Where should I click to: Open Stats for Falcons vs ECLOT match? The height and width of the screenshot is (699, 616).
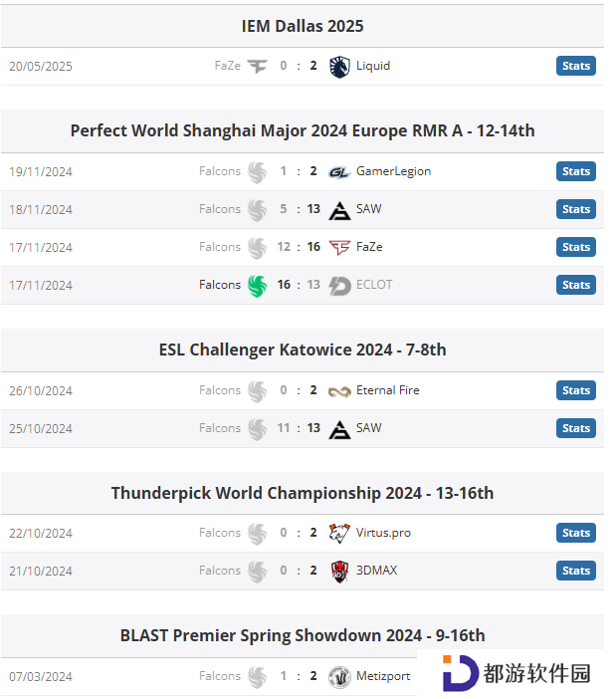(x=575, y=286)
